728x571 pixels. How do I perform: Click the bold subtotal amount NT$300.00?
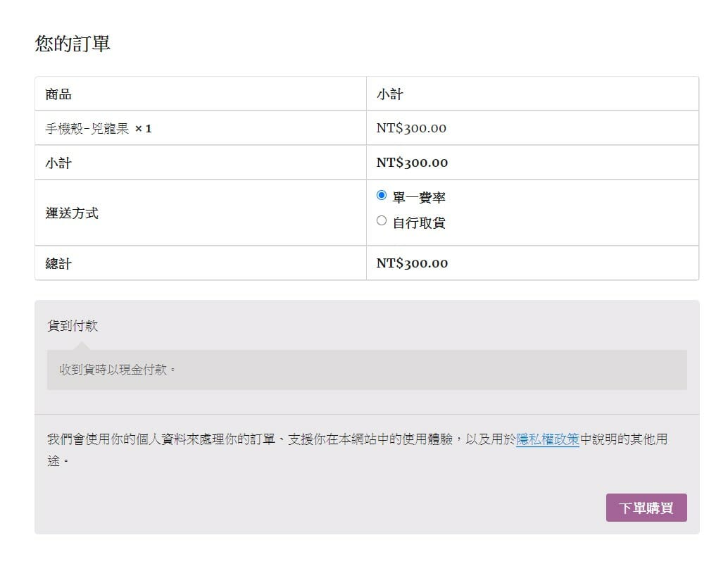click(x=412, y=163)
